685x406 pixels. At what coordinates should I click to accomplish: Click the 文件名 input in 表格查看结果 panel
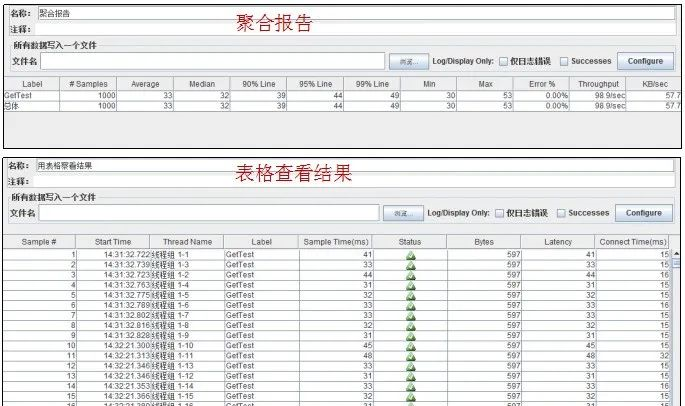pyautogui.click(x=209, y=213)
